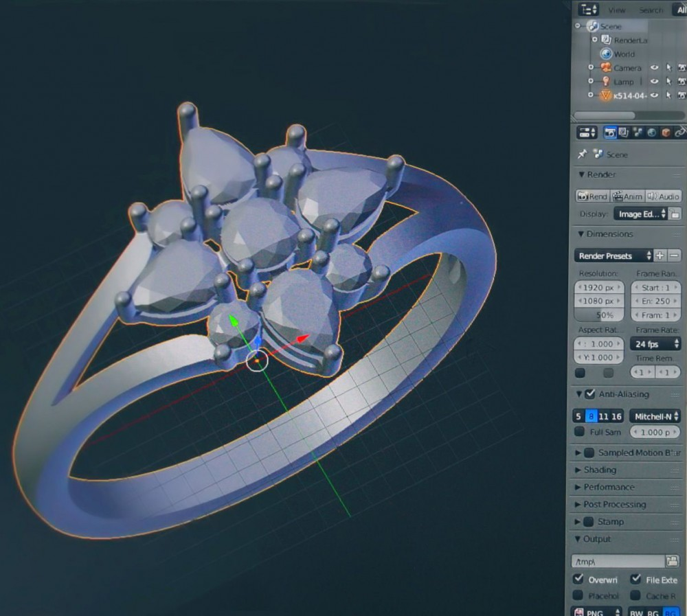Toggle Lamp selectability arrow icon
687x616 pixels.
tap(668, 82)
